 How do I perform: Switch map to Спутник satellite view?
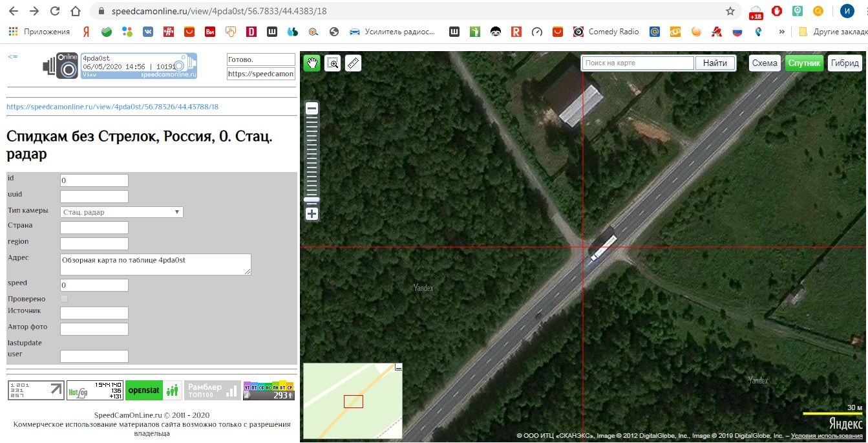[804, 63]
